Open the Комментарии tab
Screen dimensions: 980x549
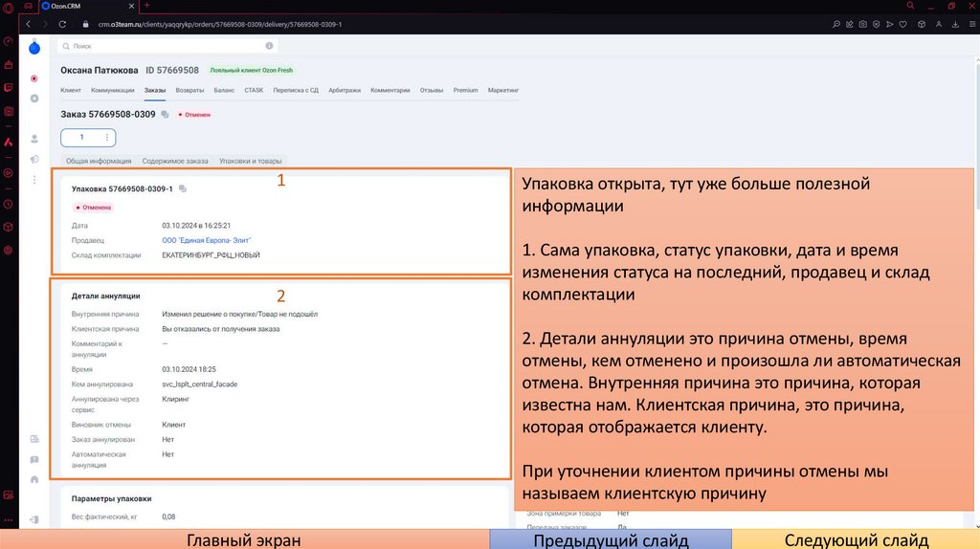click(x=390, y=90)
